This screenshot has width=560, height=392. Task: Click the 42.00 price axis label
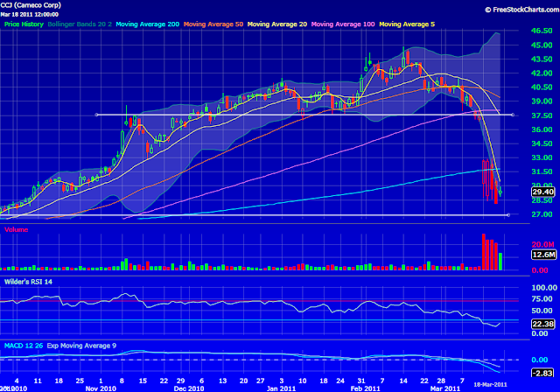(x=542, y=73)
